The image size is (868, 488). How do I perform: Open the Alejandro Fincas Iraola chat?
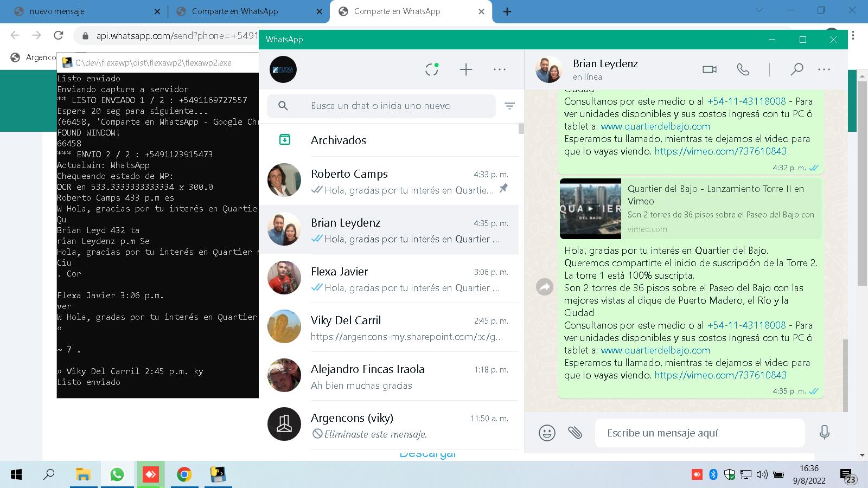point(389,376)
